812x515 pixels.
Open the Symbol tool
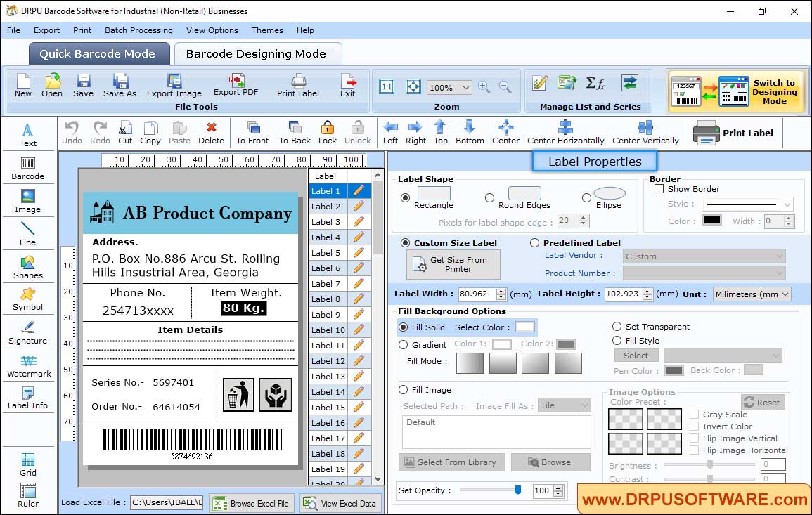click(28, 300)
